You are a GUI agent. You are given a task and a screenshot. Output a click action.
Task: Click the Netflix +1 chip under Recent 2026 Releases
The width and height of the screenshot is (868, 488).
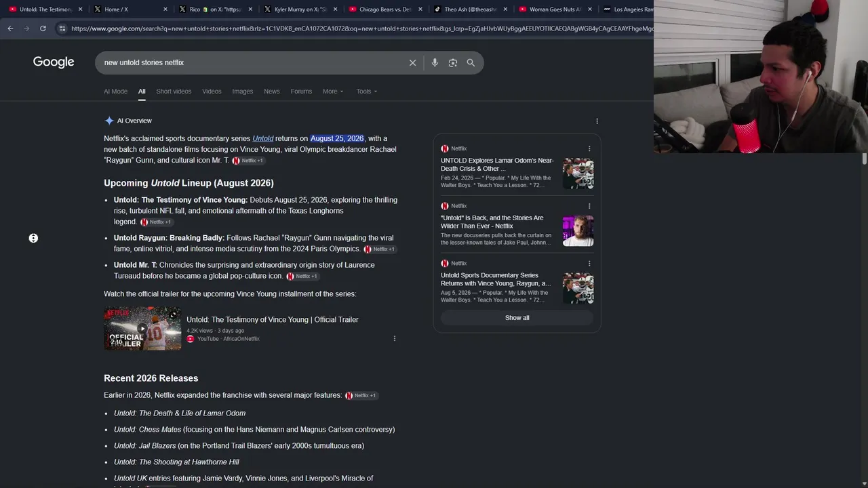(361, 395)
